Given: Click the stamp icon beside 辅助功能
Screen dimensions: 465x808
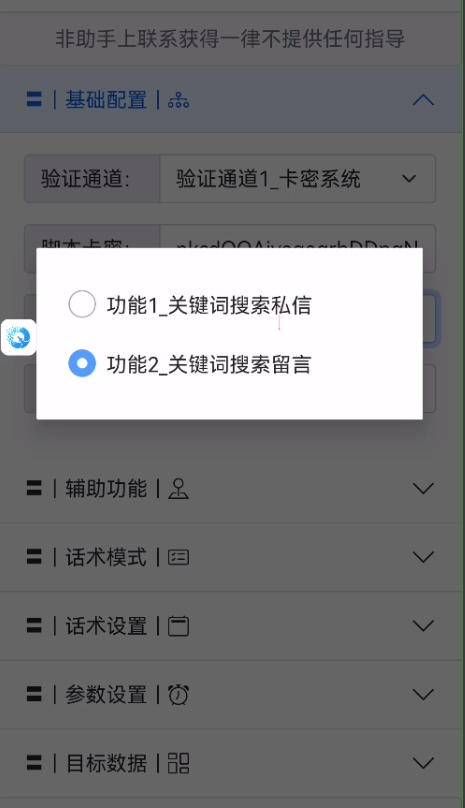Looking at the screenshot, I should tap(178, 489).
